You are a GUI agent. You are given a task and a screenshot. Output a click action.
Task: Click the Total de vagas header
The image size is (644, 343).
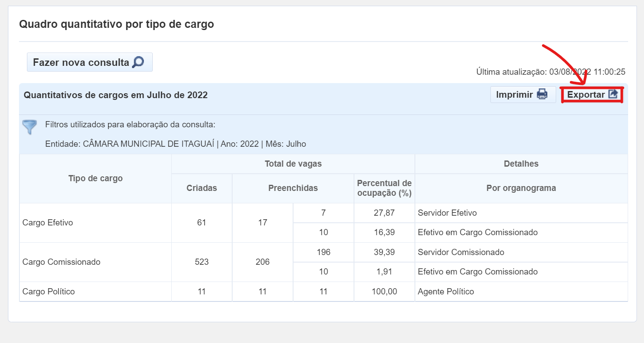pos(293,164)
